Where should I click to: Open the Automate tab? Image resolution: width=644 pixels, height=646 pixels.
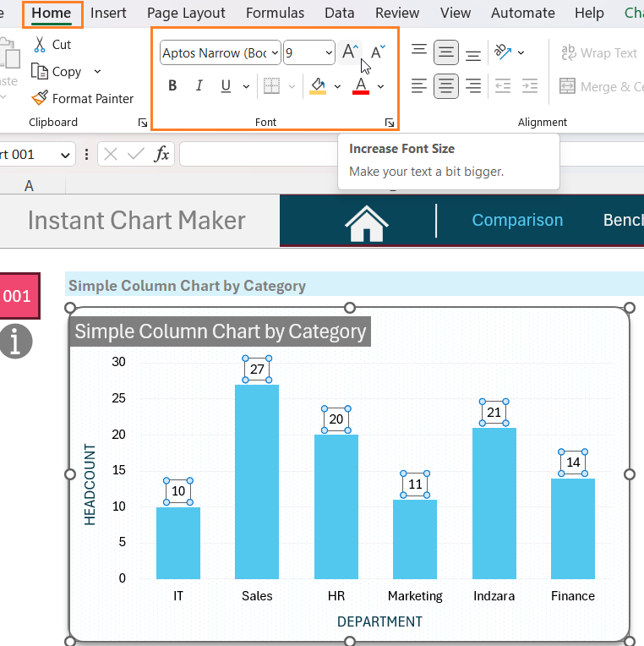523,14
